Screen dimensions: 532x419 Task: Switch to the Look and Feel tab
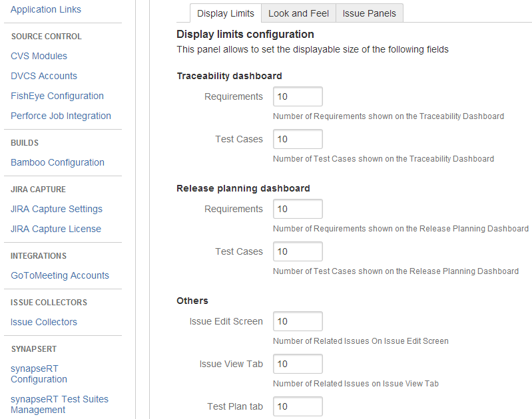(x=298, y=13)
